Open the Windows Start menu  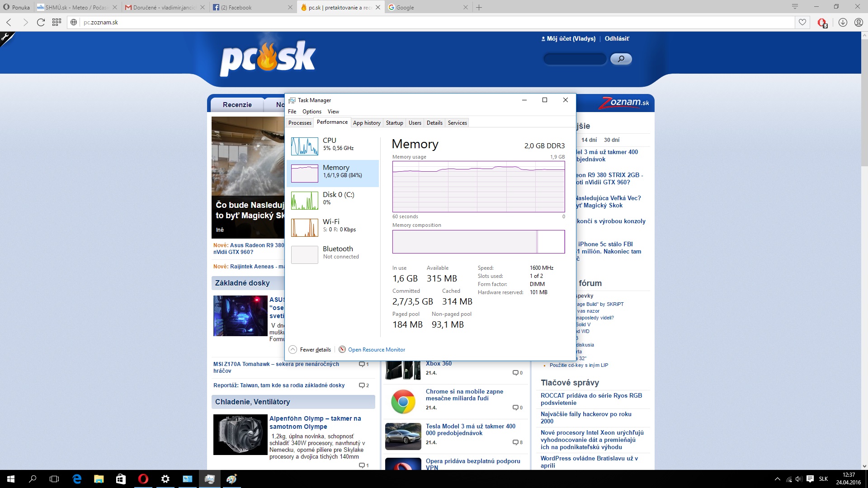coord(11,479)
